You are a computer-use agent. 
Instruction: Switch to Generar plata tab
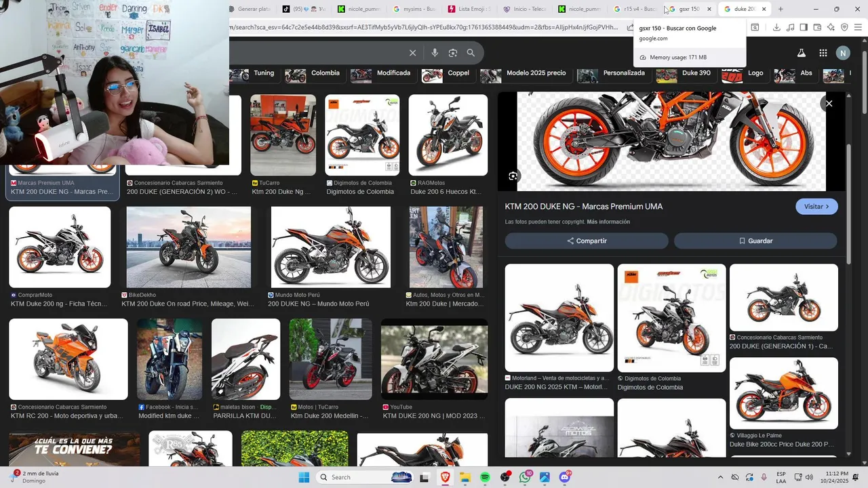pyautogui.click(x=252, y=9)
